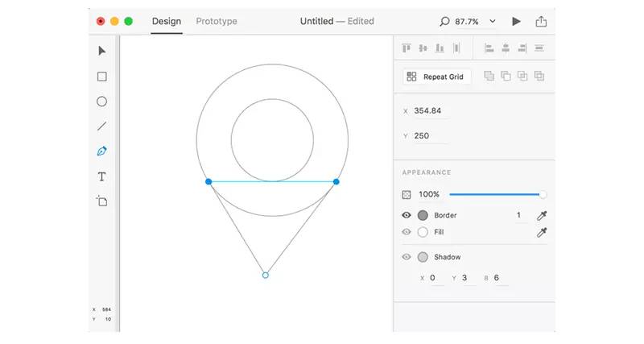This screenshot has height=344, width=644.
Task: Click the opacity slider handle
Action: tap(543, 194)
